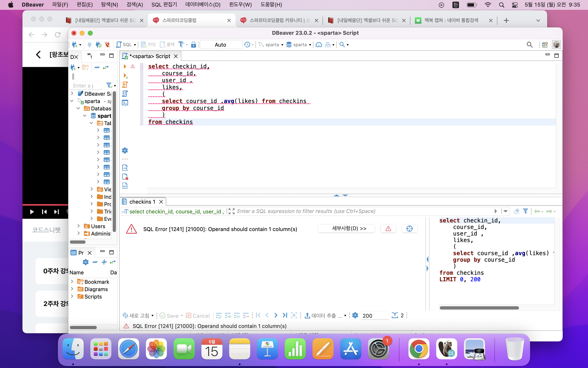
Task: Click the red video progress bar in browser
Action: [x=45, y=205]
